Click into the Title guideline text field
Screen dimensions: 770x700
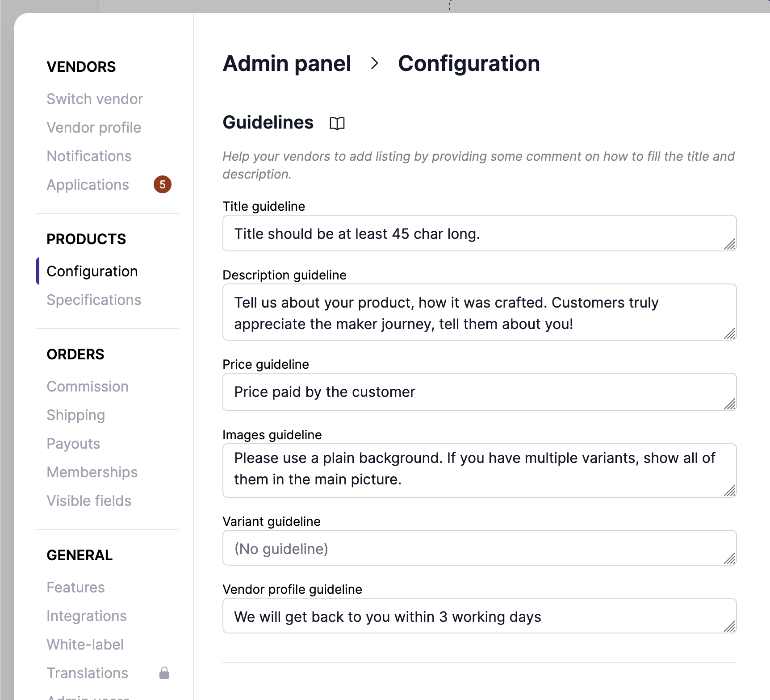(473, 233)
